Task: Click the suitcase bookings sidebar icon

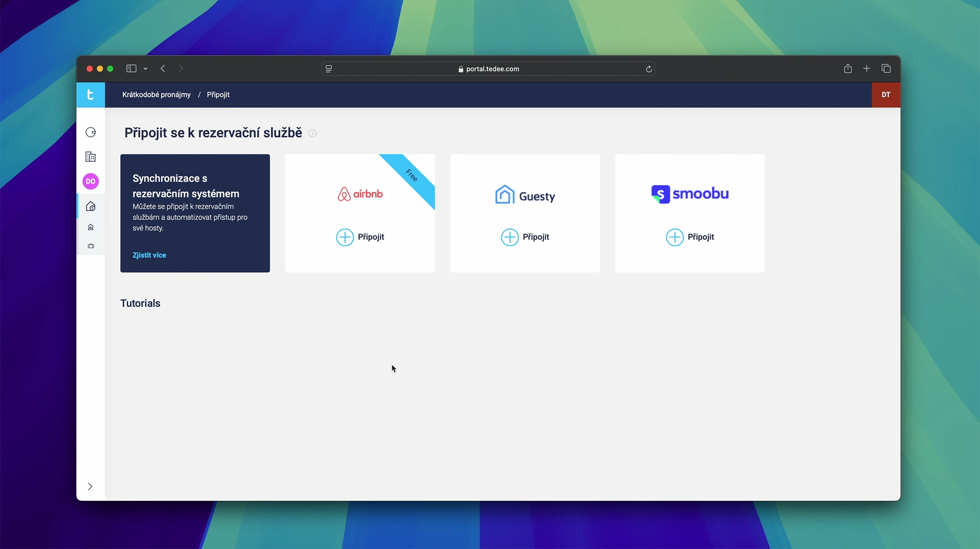Action: [90, 246]
